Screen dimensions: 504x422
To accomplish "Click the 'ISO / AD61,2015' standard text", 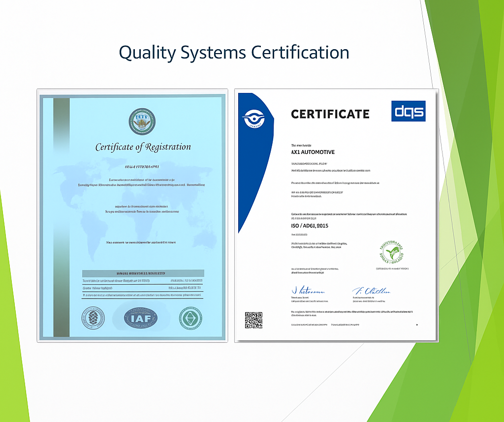I will pyautogui.click(x=310, y=226).
